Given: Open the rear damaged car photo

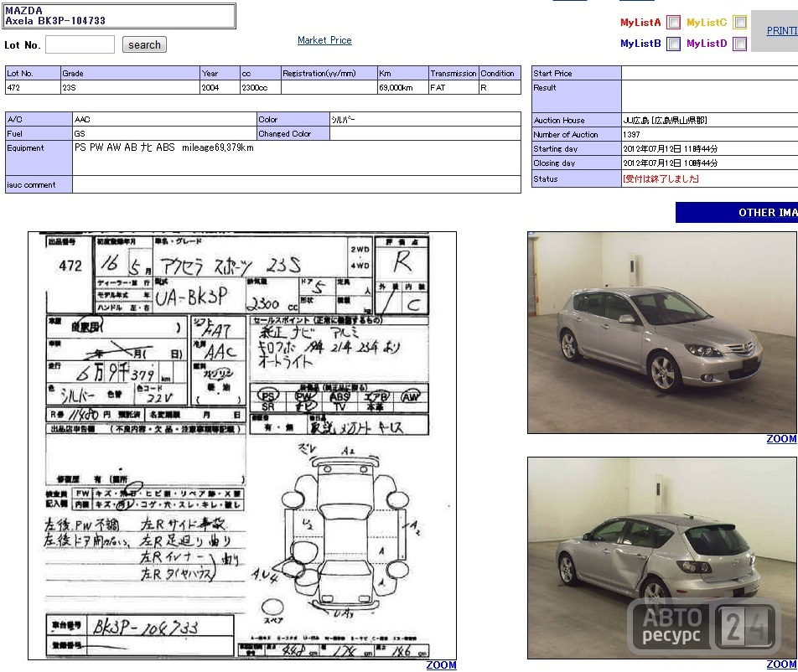Looking at the screenshot, I should click(x=662, y=558).
